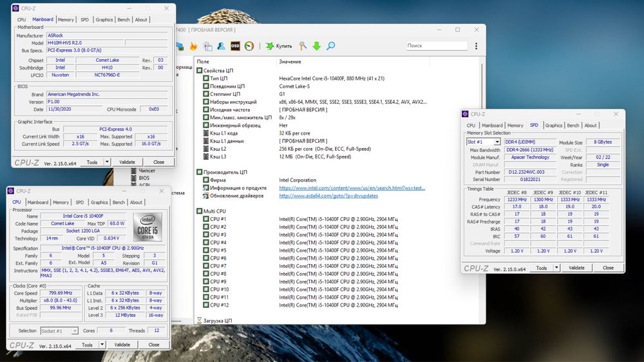Click the user report icon in toolbar

click(221, 46)
